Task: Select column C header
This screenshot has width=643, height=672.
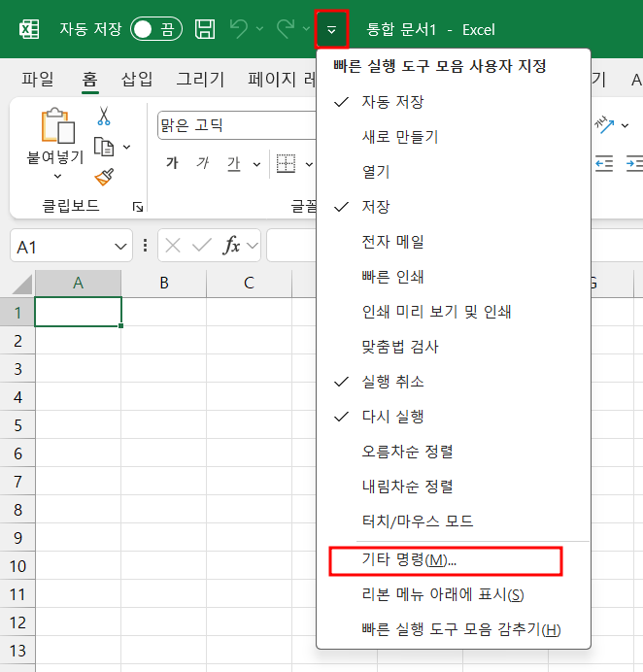Action: [x=249, y=283]
